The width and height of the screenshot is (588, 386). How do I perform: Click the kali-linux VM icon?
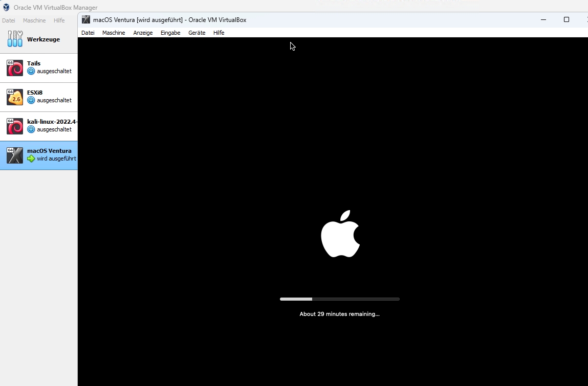pos(15,126)
